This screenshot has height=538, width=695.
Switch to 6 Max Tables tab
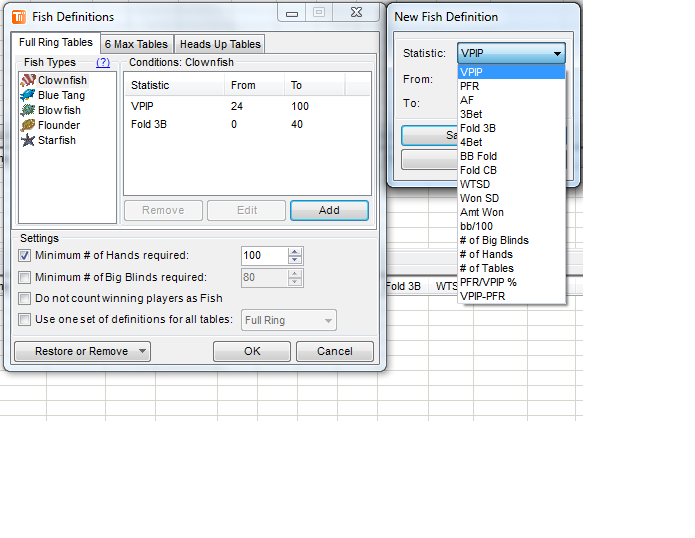[x=137, y=44]
